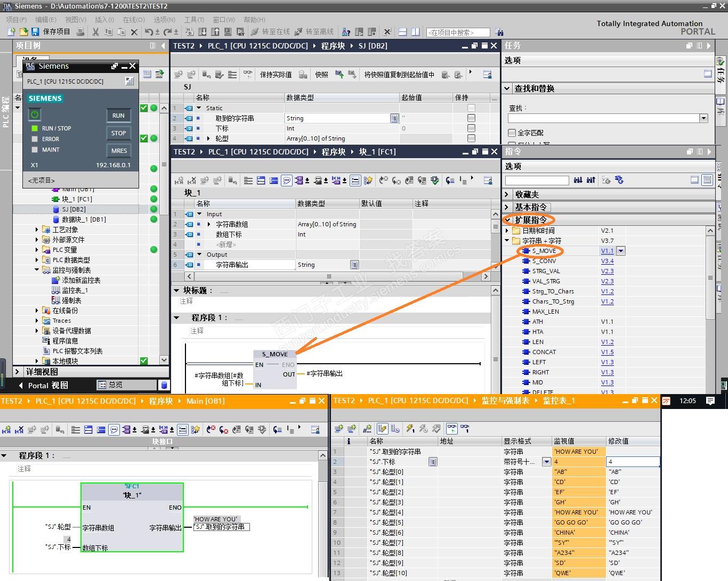This screenshot has height=581, width=728.
Task: Open the 在线(O) menu
Action: point(134,19)
